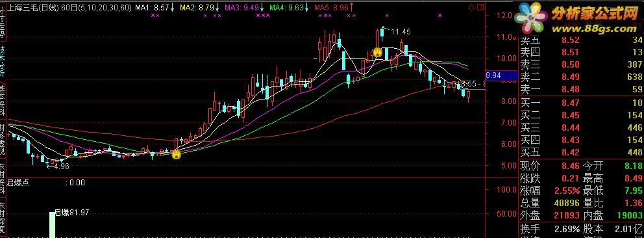
Task: Click the cyan down arrow beside MA1
Action: 173,7
